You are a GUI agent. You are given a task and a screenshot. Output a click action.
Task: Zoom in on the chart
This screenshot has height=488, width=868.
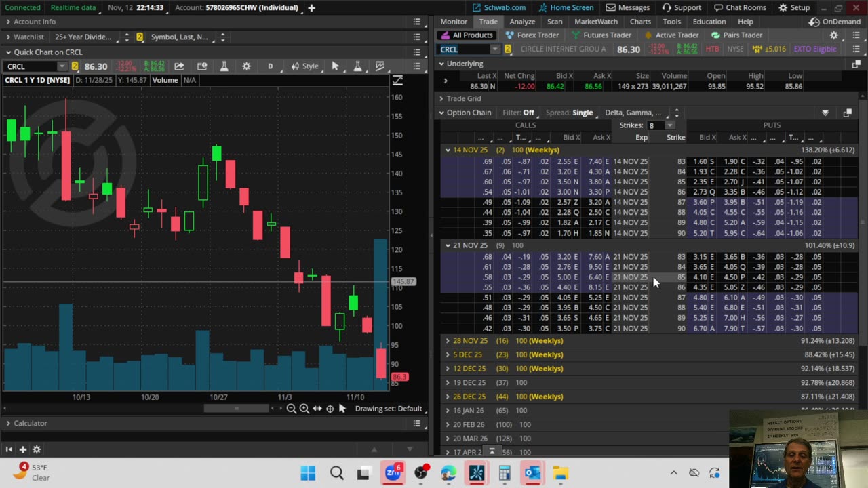(304, 409)
